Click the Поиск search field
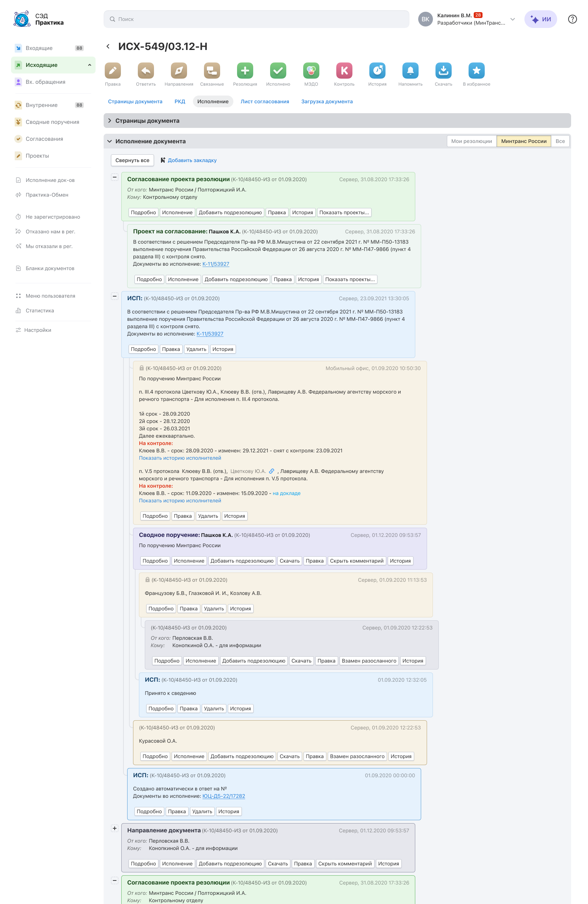This screenshot has height=904, width=588. tap(257, 19)
